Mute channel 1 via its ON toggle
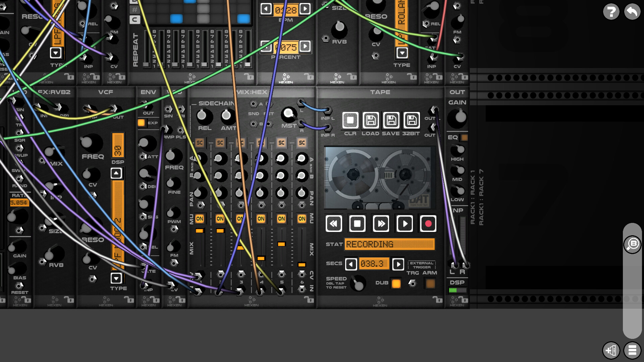Image resolution: width=644 pixels, height=362 pixels. pos(200,218)
